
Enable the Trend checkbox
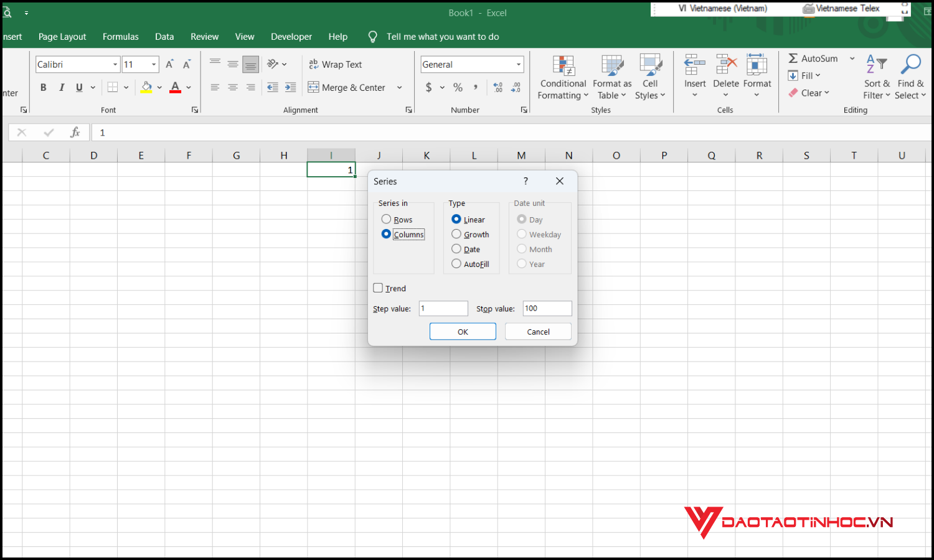(x=378, y=287)
